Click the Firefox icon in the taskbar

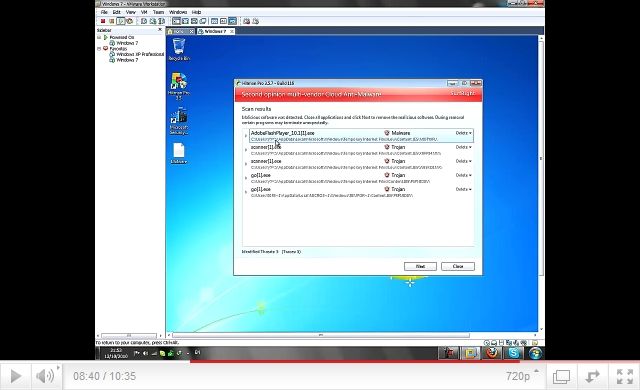(x=492, y=353)
